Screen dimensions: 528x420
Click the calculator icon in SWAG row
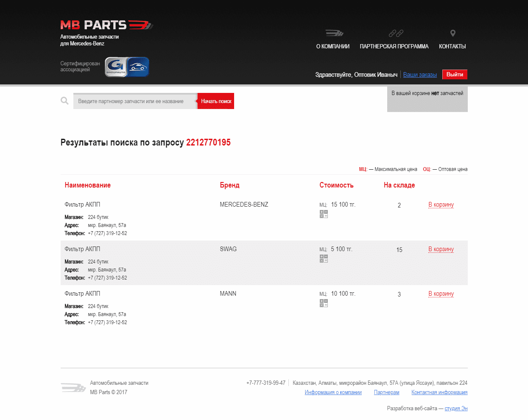(x=324, y=258)
